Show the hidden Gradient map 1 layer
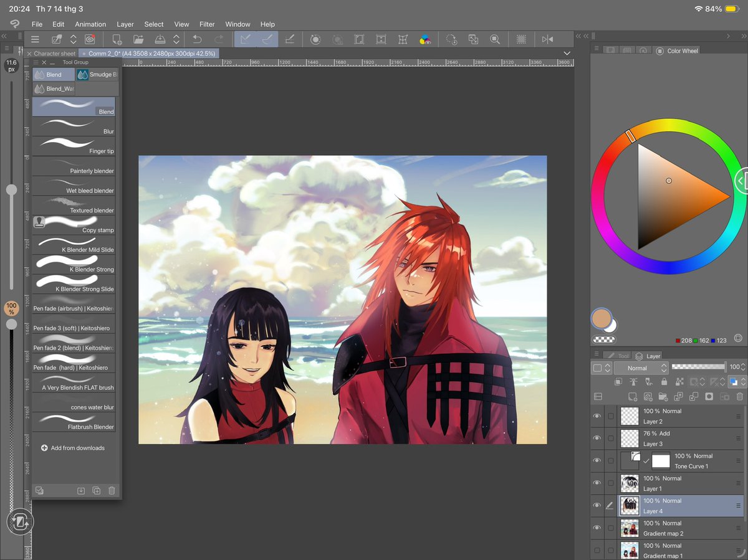Screen dimensions: 748x560 [x=597, y=551]
